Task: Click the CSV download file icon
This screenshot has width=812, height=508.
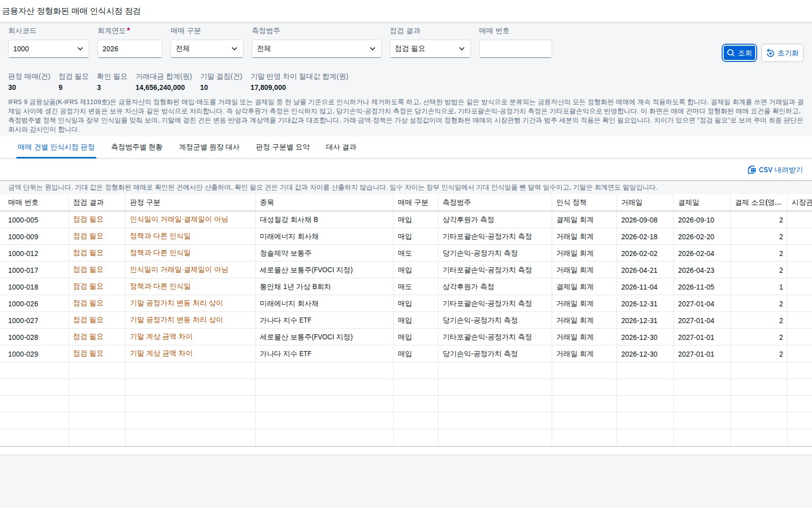Action: tap(752, 170)
